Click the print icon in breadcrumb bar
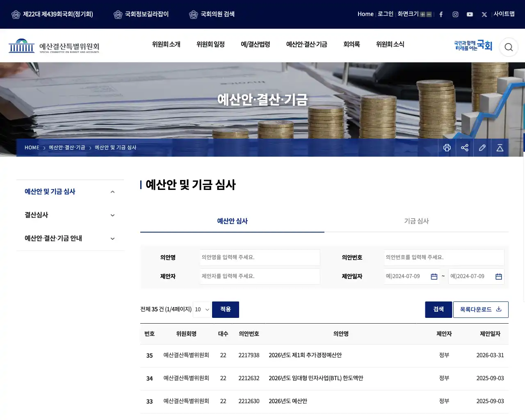Screen dimensions: 525x420 point(447,148)
